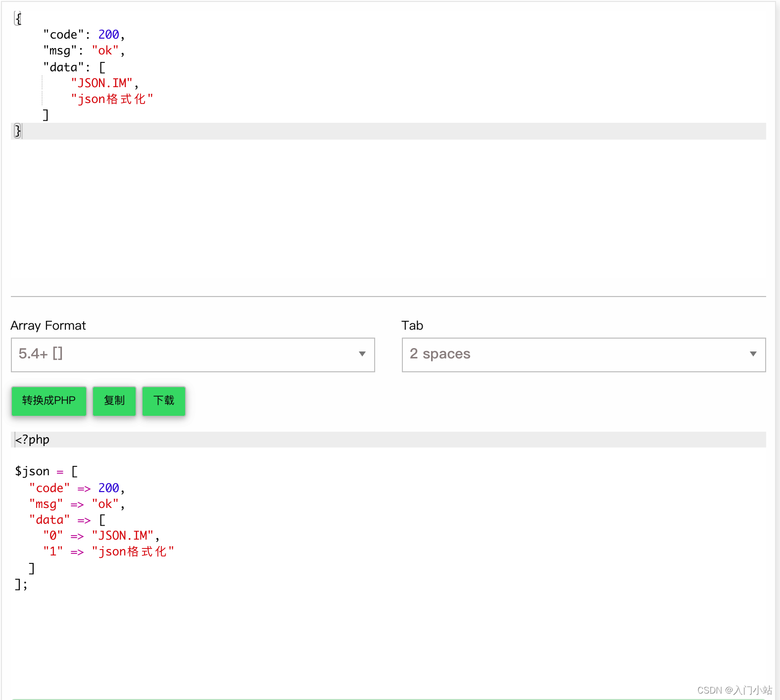
Task: Click the "msg": "ok" line in JSON input
Action: pos(84,50)
